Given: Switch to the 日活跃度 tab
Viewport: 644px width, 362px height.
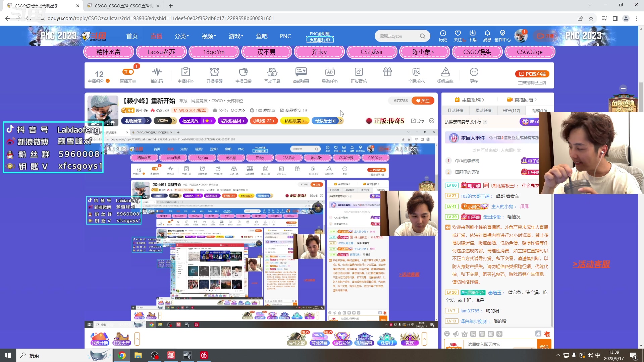Looking at the screenshot, I should click(x=455, y=110).
